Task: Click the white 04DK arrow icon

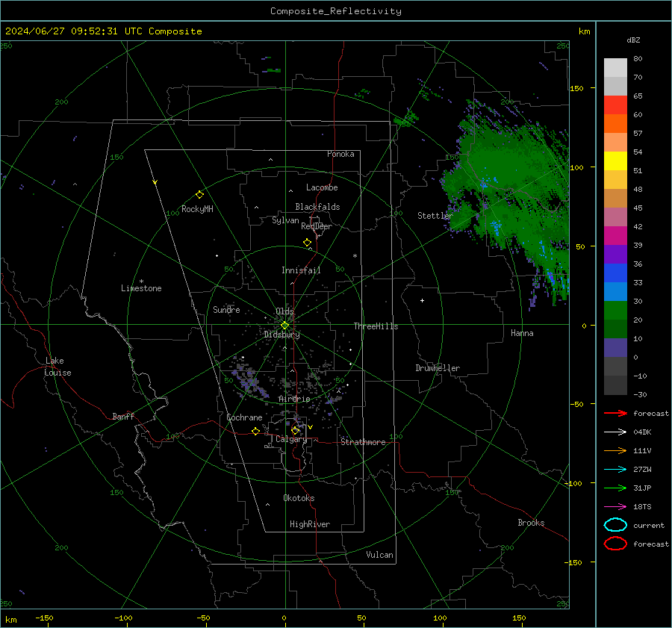Action: tap(615, 432)
